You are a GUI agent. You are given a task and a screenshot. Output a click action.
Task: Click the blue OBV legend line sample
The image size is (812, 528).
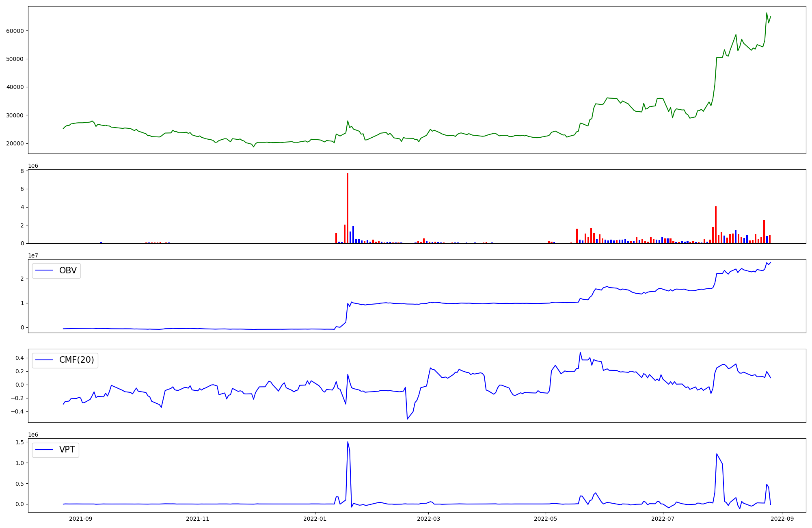pos(44,270)
